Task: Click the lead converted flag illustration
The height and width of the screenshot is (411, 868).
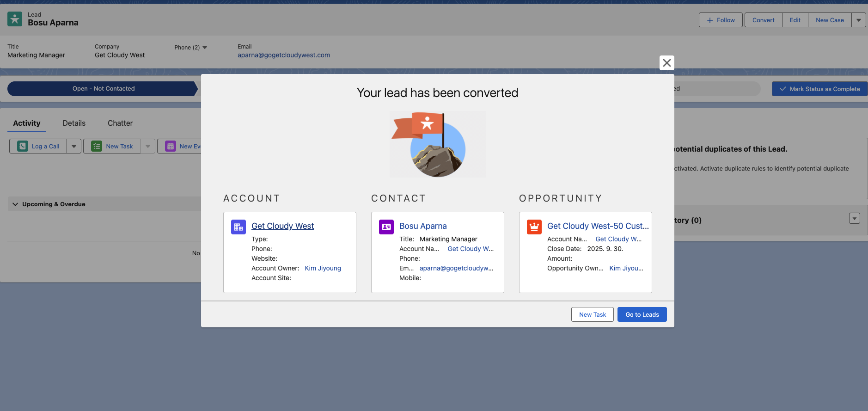Action: 437,144
